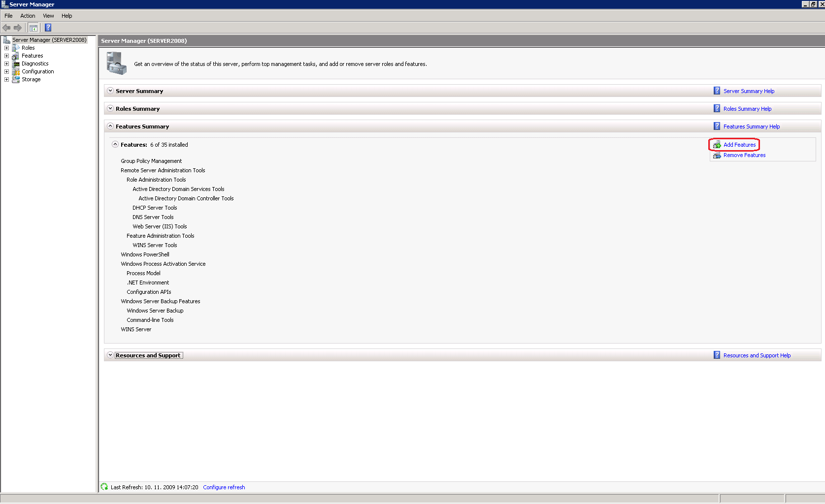Open the View menu
The height and width of the screenshot is (504, 825).
48,16
